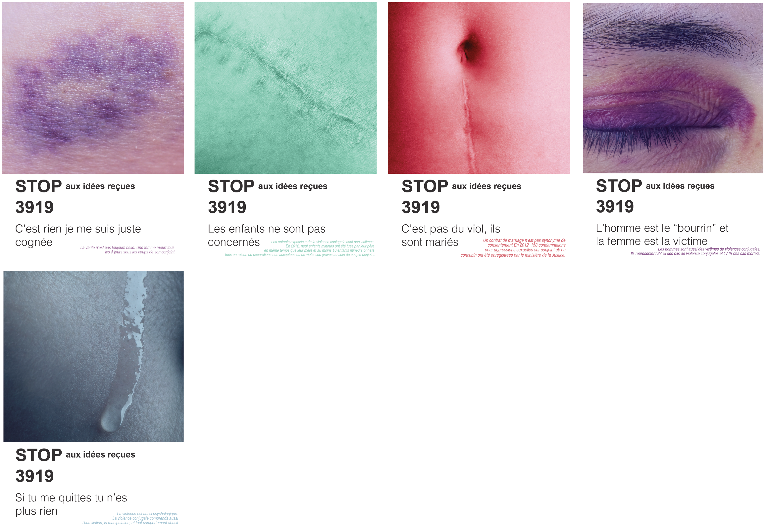Click STOP heading under green scar poster

pos(231,186)
